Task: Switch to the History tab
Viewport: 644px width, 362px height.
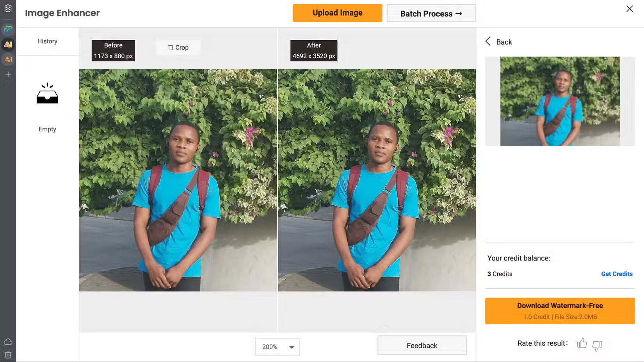Action: 47,41
